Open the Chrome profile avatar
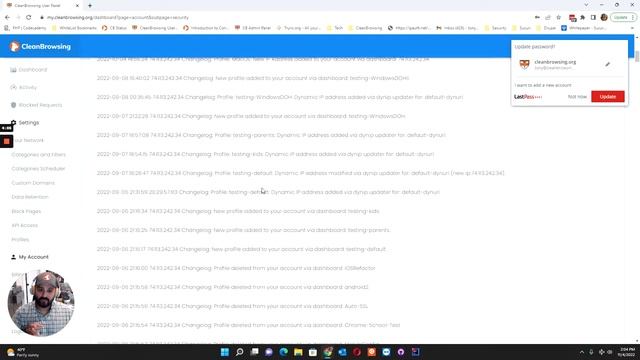The height and width of the screenshot is (360, 640). click(604, 18)
